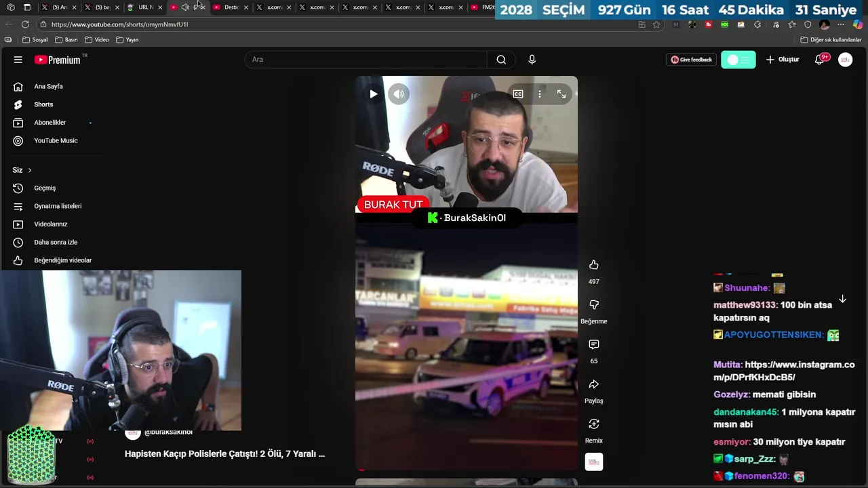Open Diğer sık kullanılanlar folder
Image resolution: width=868 pixels, height=488 pixels.
(x=831, y=40)
